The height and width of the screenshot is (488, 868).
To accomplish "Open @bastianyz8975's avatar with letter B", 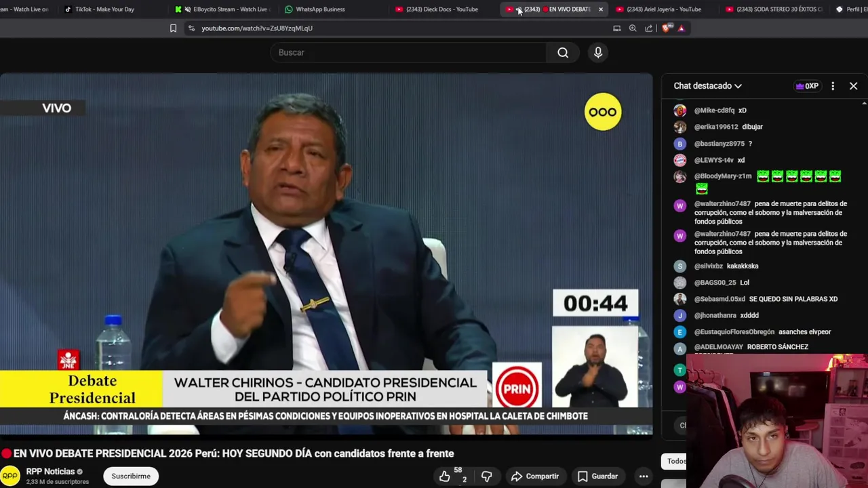I will [x=679, y=144].
